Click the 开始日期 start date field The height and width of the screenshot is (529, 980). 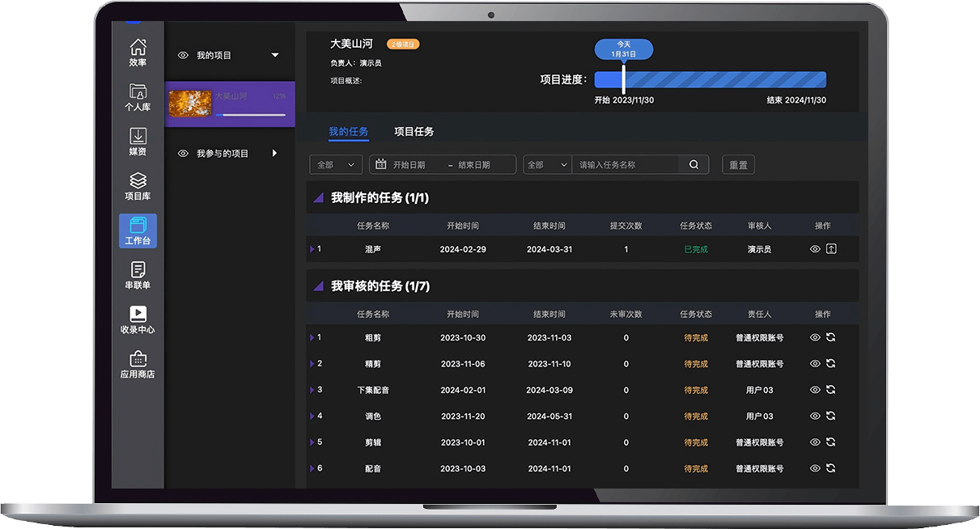click(409, 165)
